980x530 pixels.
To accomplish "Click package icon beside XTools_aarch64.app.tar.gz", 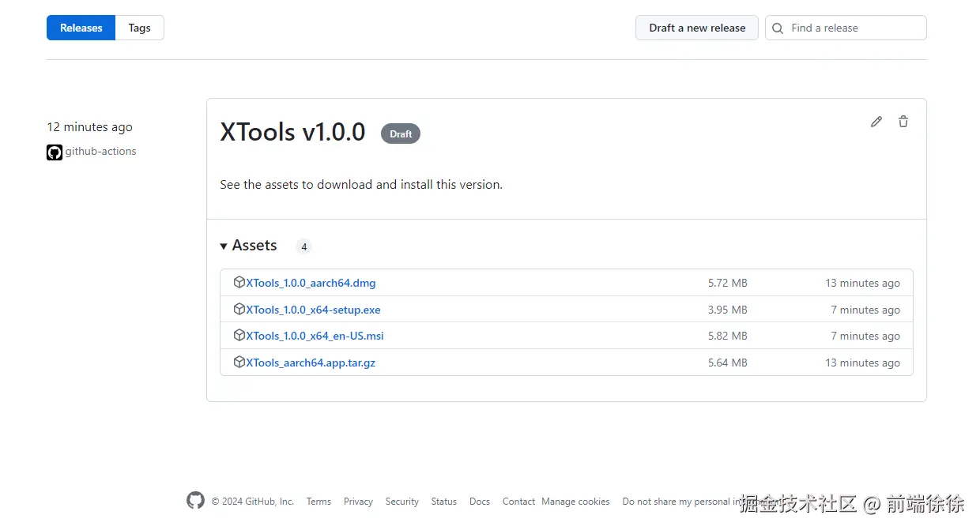I will [239, 362].
